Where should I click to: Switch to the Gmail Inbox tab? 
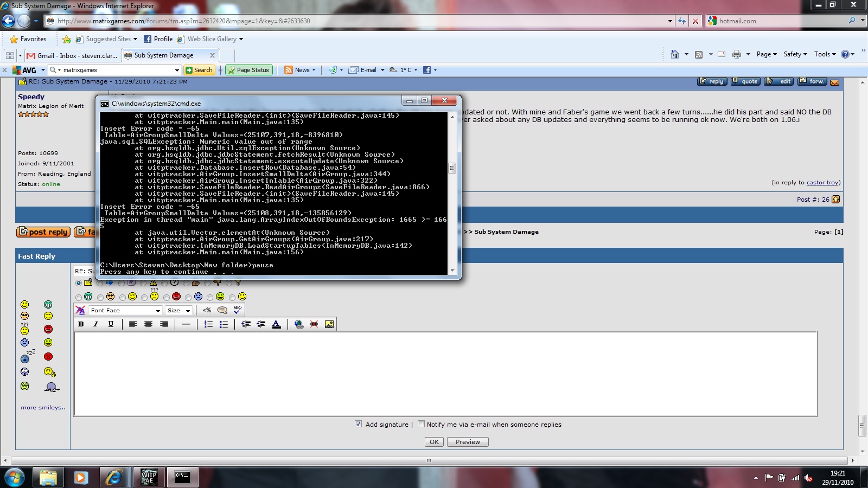tap(73, 55)
